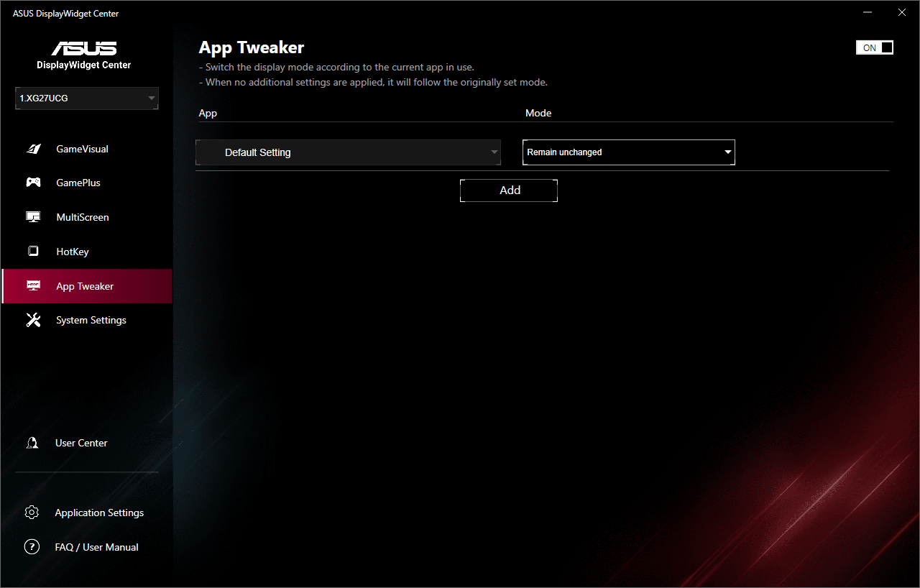This screenshot has width=920, height=588.
Task: Open the Remain unchanged mode dropdown
Action: pos(629,152)
